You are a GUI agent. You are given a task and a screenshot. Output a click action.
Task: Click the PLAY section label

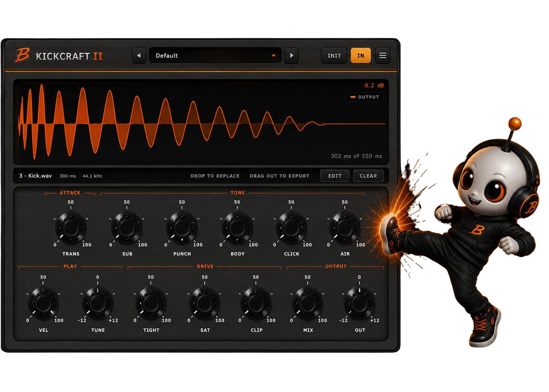pos(70,266)
